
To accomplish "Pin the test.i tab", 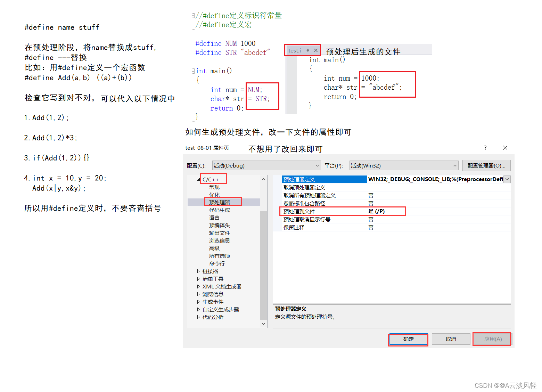I will pyautogui.click(x=307, y=50).
